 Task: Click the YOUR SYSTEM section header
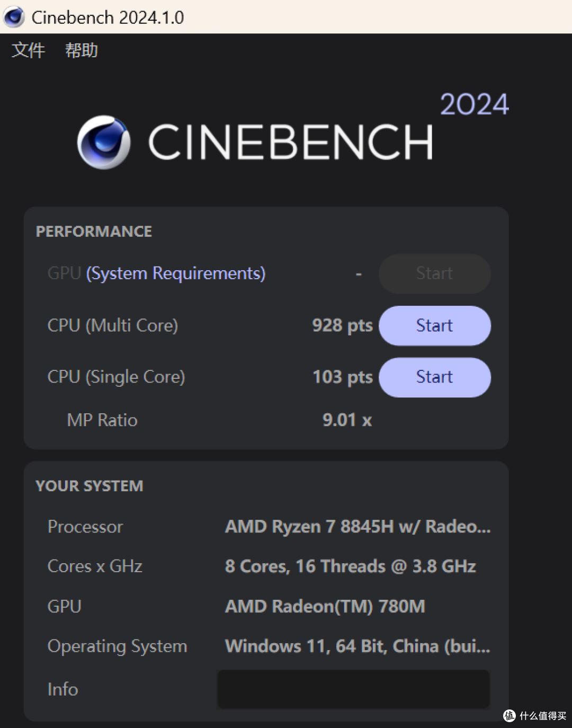tap(89, 486)
